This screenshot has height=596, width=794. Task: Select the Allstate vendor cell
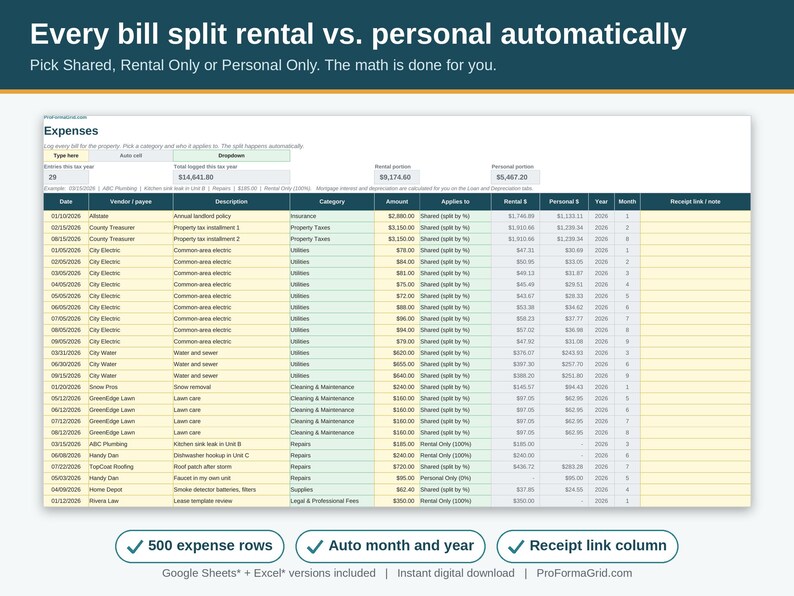131,216
